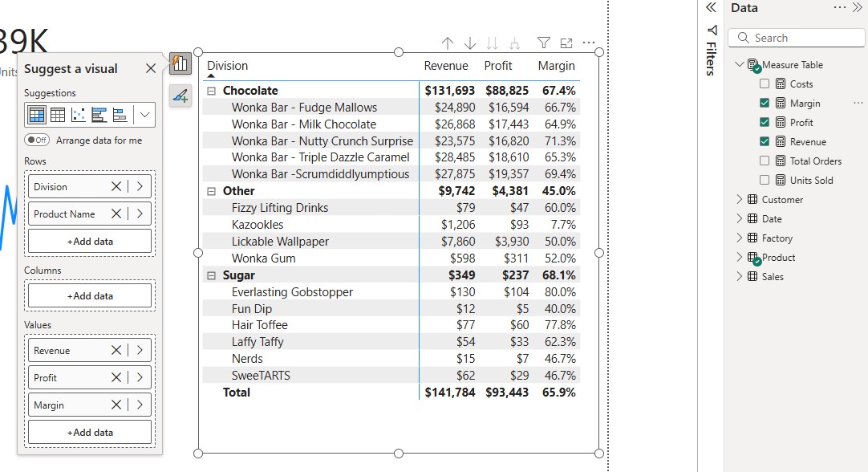Viewport: 868px width, 472px height.
Task: Select the table visual suggestion
Action: pos(58,115)
